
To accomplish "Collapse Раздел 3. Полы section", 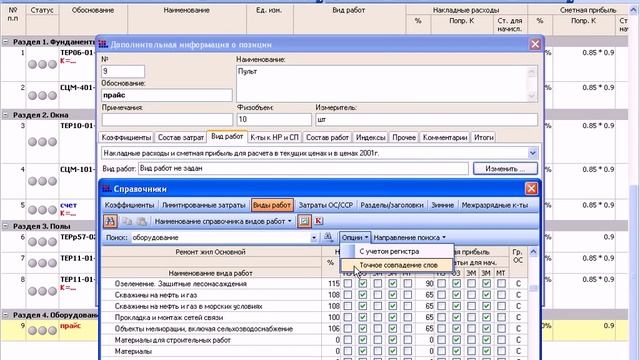I will tap(6, 226).
